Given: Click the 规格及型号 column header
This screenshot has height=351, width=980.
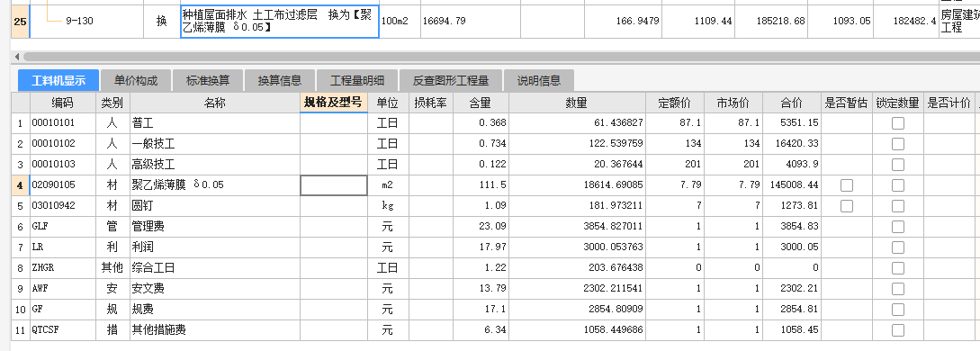Looking at the screenshot, I should click(333, 103).
